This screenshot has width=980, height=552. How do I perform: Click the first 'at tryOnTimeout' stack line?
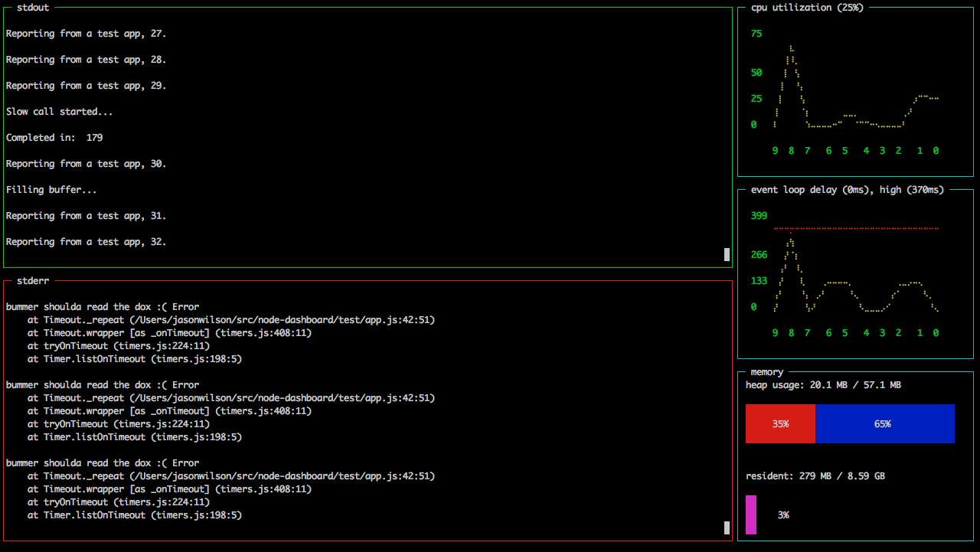(x=119, y=346)
